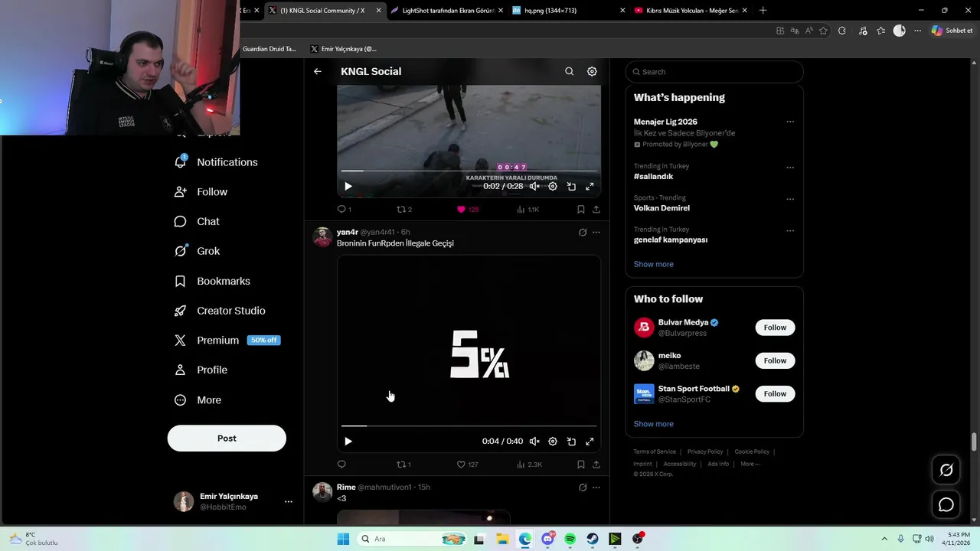Follow Stan Sport Football

(x=775, y=393)
